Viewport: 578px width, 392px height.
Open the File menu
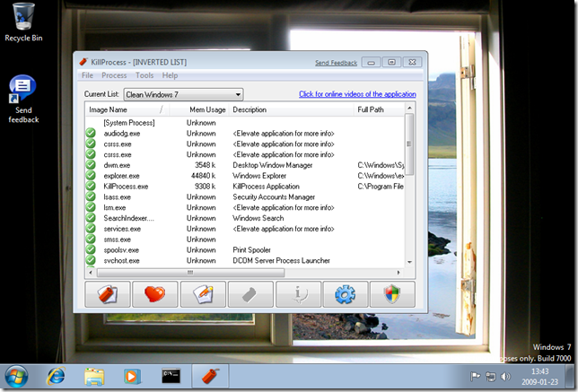(x=87, y=75)
